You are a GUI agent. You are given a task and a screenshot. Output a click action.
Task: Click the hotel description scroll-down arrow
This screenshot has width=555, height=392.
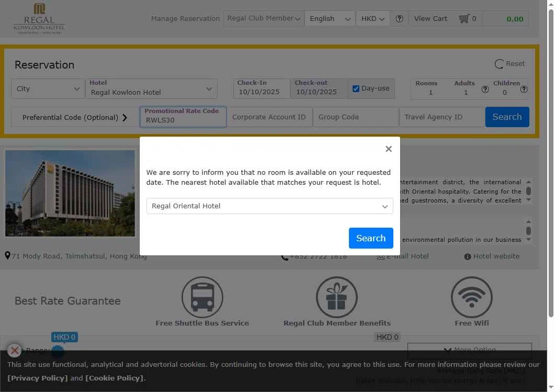(528, 200)
